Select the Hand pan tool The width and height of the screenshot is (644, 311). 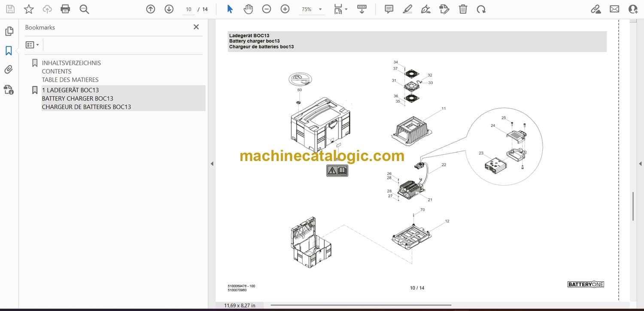coord(248,9)
